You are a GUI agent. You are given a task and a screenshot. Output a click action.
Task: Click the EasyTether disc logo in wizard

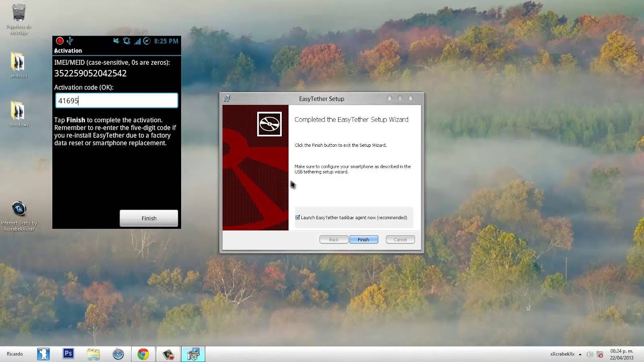coord(269,124)
